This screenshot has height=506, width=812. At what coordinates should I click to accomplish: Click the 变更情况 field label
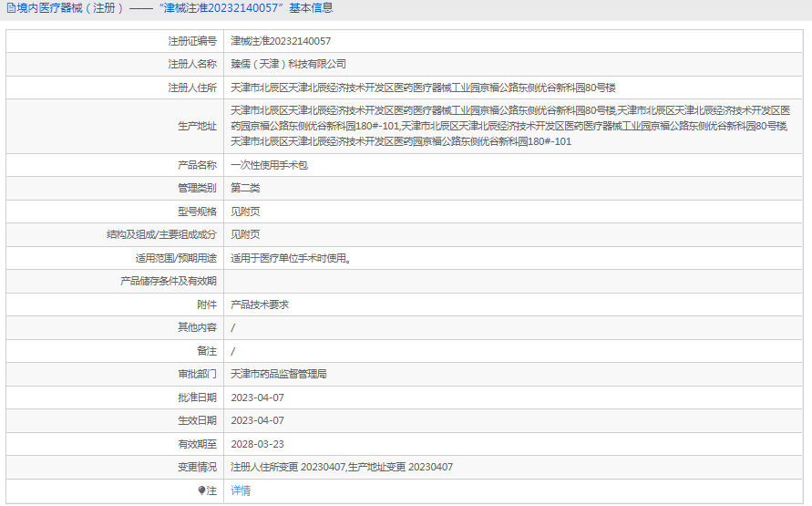click(x=197, y=467)
